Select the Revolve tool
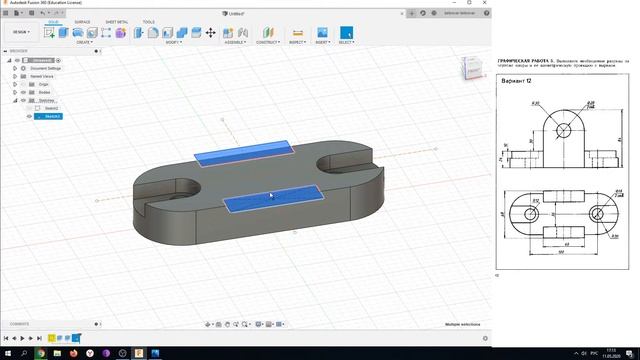640x360 pixels. tap(78, 33)
